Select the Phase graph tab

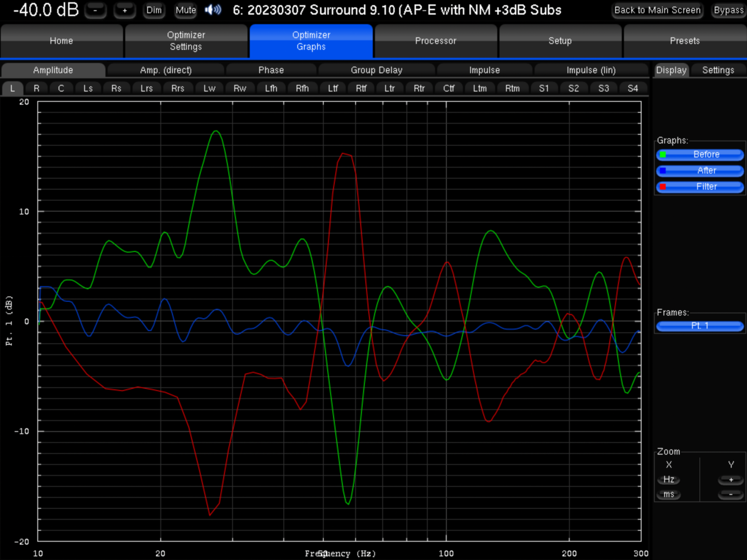pos(271,70)
